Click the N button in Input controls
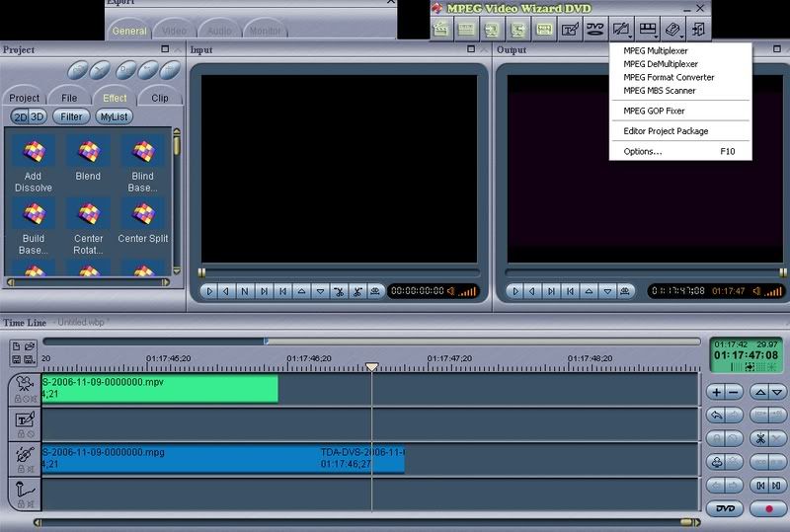This screenshot has width=790, height=532. tap(245, 291)
